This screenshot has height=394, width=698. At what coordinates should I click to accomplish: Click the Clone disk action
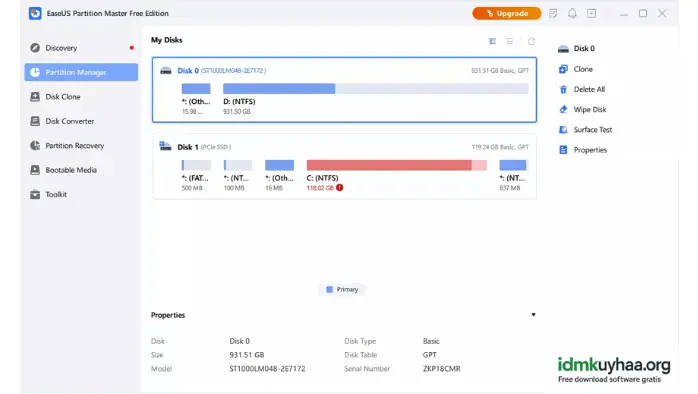[583, 69]
